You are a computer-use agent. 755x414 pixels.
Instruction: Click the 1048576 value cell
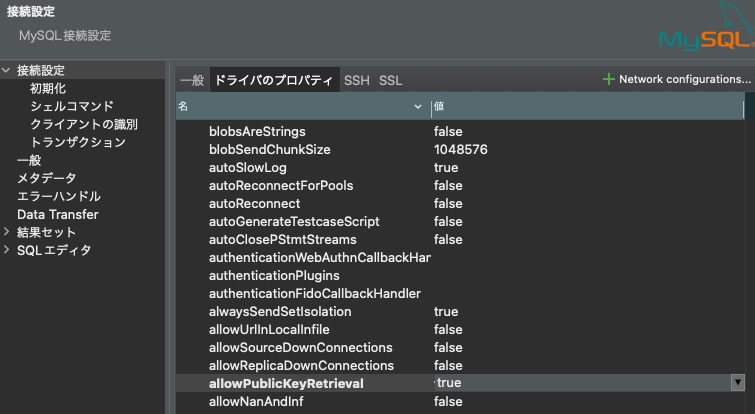click(x=461, y=150)
